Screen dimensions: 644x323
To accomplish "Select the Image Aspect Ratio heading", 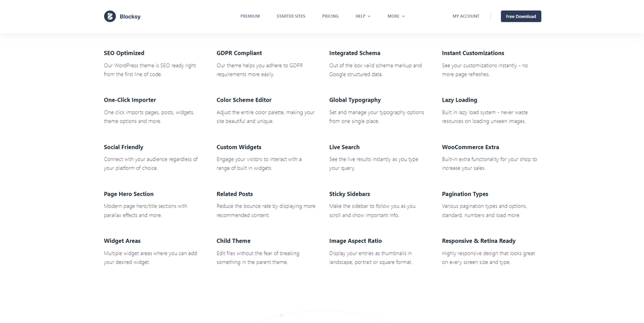I will coord(355,241).
